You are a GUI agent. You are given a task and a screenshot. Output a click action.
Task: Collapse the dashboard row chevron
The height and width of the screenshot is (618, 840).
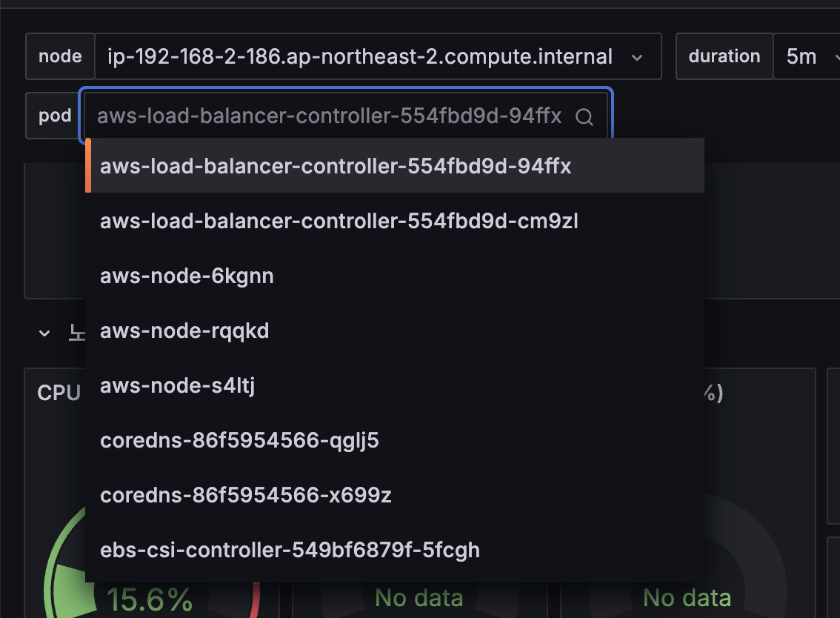(44, 333)
